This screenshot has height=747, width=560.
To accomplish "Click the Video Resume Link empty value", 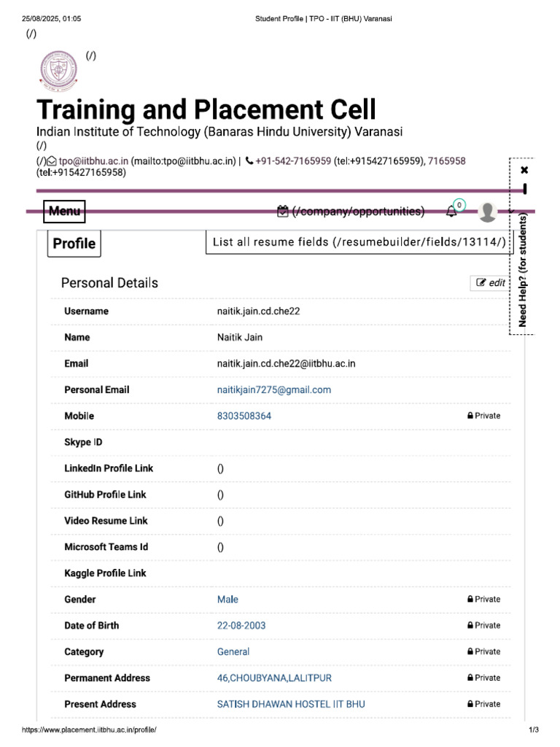I will (220, 521).
